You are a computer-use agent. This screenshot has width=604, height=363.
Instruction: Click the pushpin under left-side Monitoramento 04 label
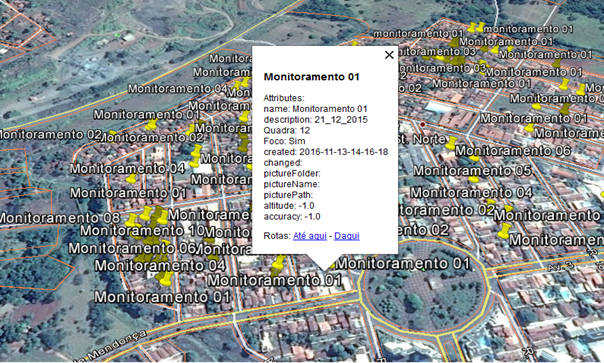point(132,179)
